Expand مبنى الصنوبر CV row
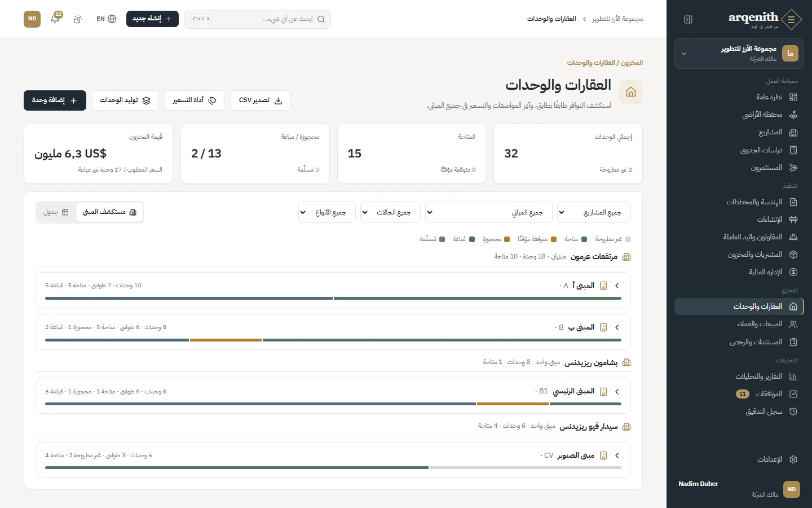The height and width of the screenshot is (508, 812). pyautogui.click(x=333, y=460)
